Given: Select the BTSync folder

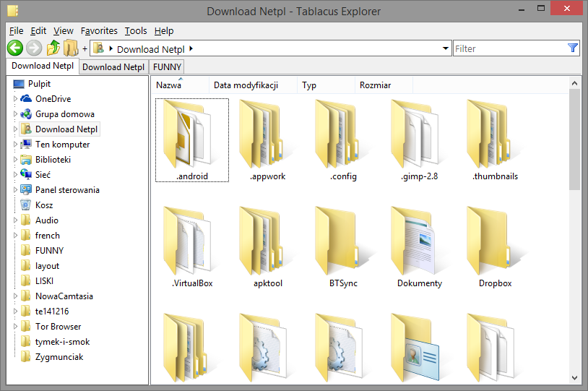Looking at the screenshot, I should 343,247.
